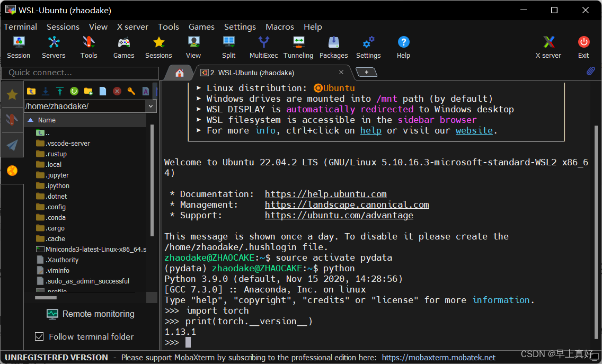
Task: Toggle the X server toolbar button
Action: pos(548,47)
